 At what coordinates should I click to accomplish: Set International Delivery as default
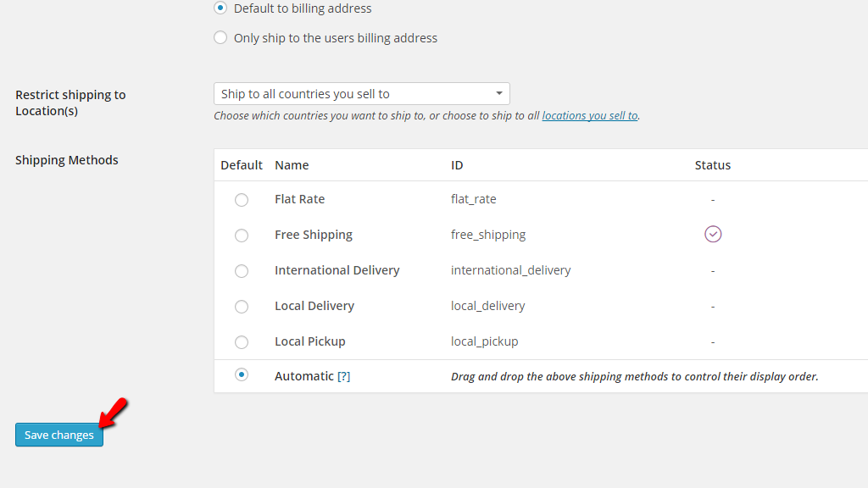(x=242, y=271)
